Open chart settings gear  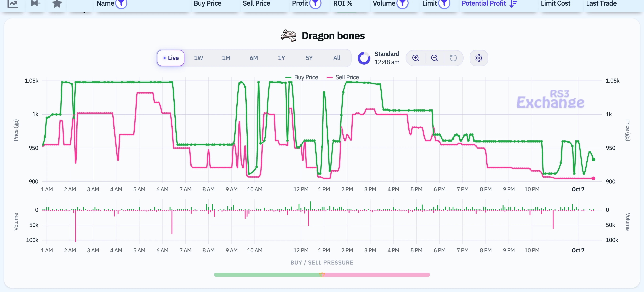click(479, 58)
